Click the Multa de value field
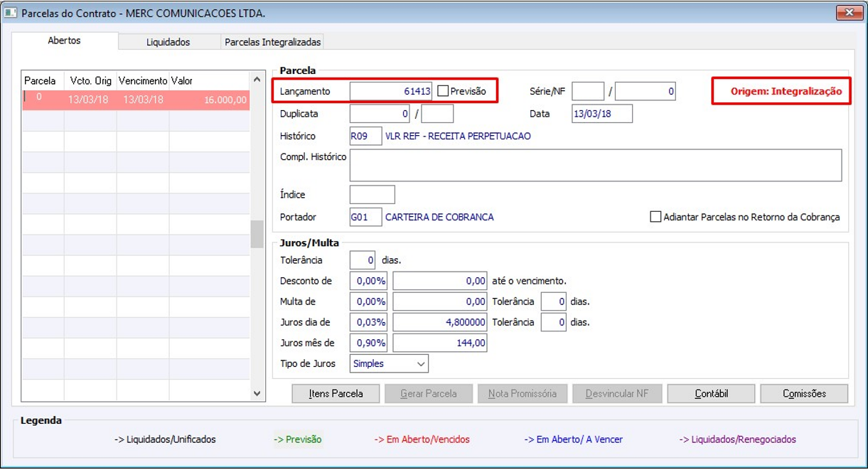The height and width of the screenshot is (470, 868). pos(440,301)
